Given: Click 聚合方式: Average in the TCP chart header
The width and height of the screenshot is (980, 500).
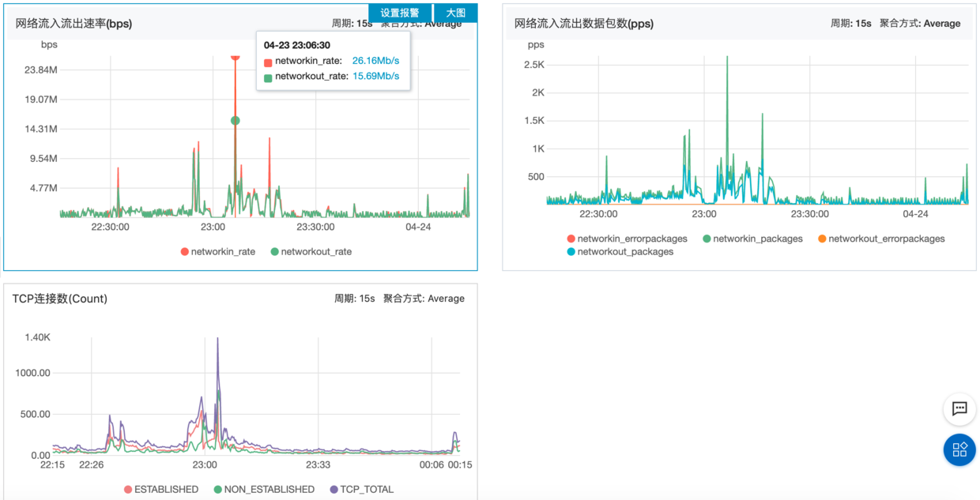Looking at the screenshot, I should [x=424, y=299].
